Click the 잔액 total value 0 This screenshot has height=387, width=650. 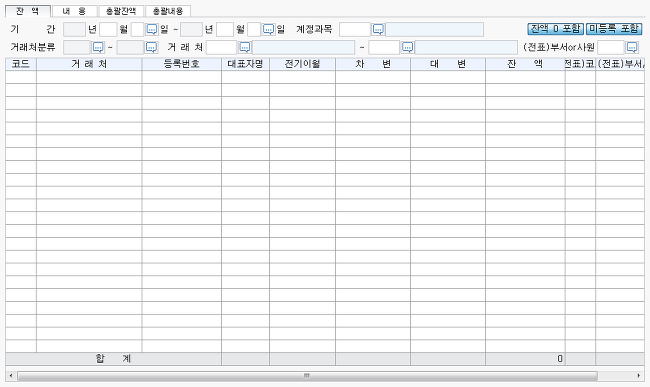coord(560,359)
